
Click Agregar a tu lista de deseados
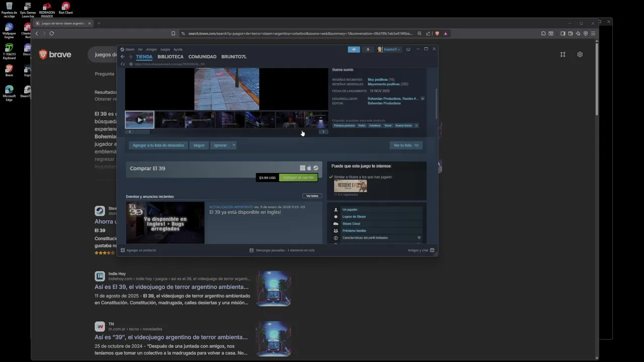pos(158,145)
